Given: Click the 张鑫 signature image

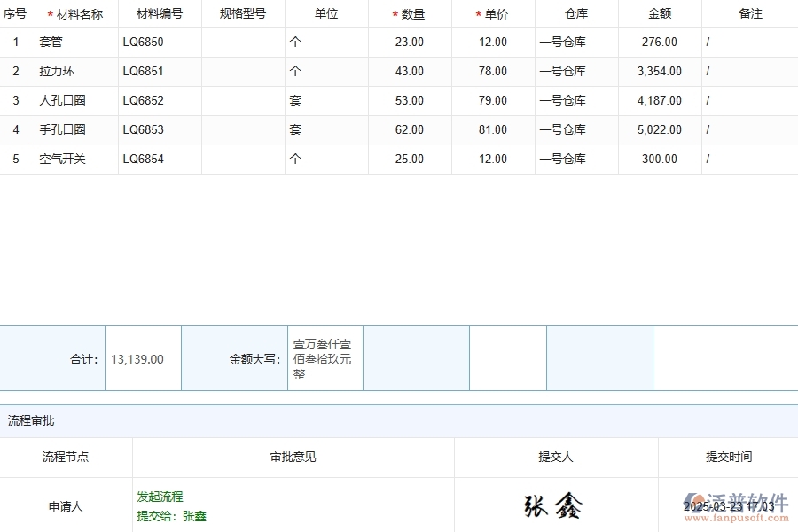Looking at the screenshot, I should click(554, 505).
